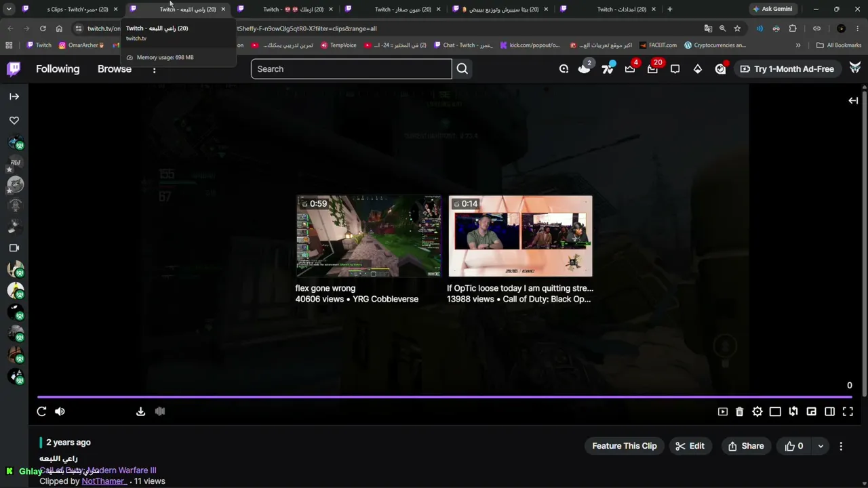868x488 pixels.
Task: Open the Browse tab
Action: coord(115,68)
